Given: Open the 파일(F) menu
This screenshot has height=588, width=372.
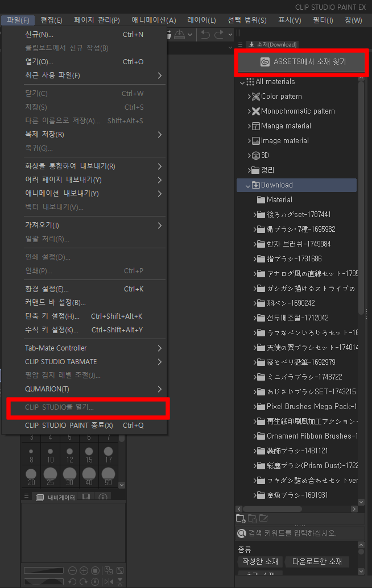Looking at the screenshot, I should tap(18, 20).
